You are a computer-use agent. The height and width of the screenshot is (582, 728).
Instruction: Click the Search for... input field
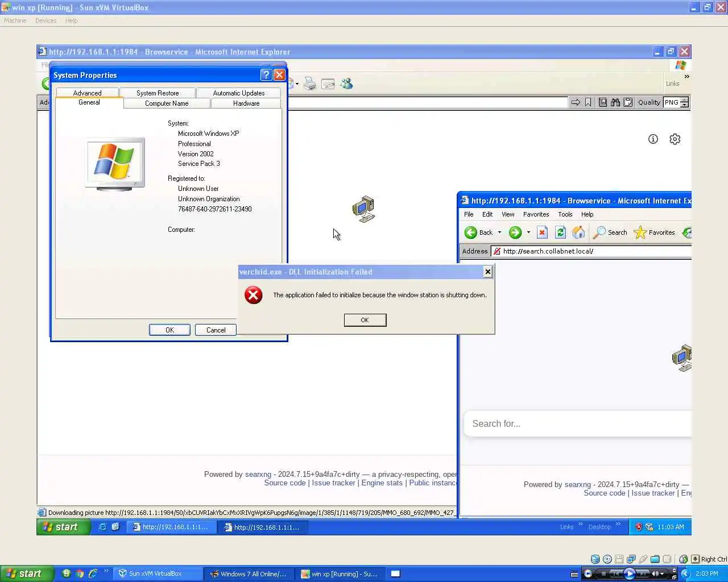(578, 423)
